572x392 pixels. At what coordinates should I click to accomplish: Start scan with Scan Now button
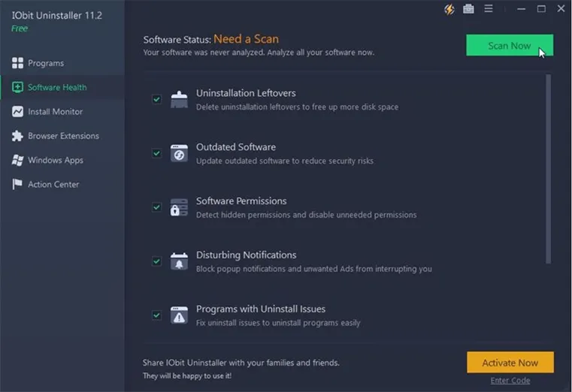[509, 46]
